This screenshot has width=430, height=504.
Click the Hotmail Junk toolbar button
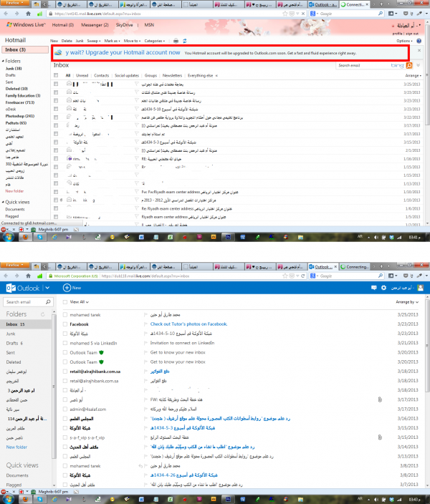pos(80,41)
